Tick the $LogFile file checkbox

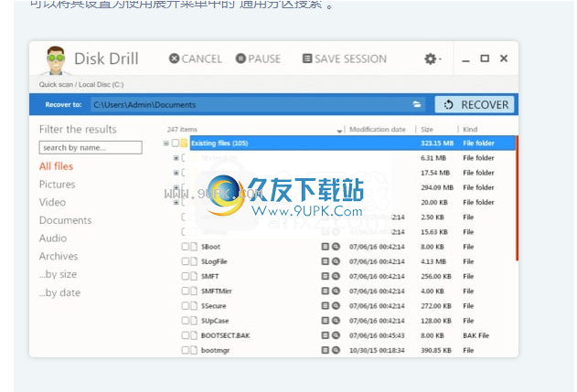coord(185,261)
